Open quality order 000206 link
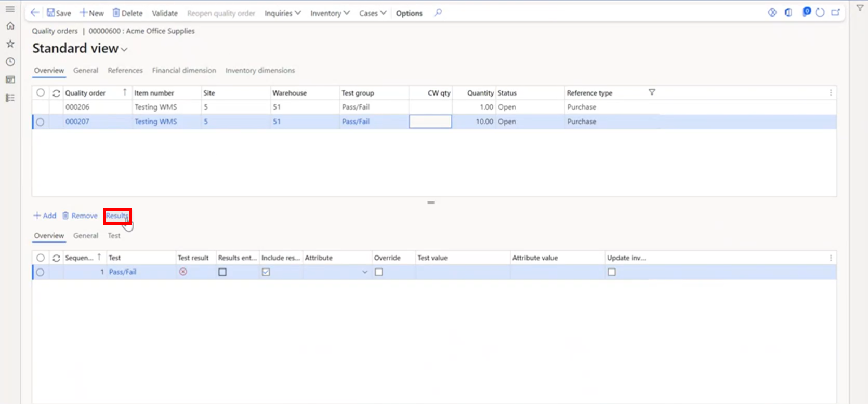The height and width of the screenshot is (404, 868). click(x=77, y=107)
